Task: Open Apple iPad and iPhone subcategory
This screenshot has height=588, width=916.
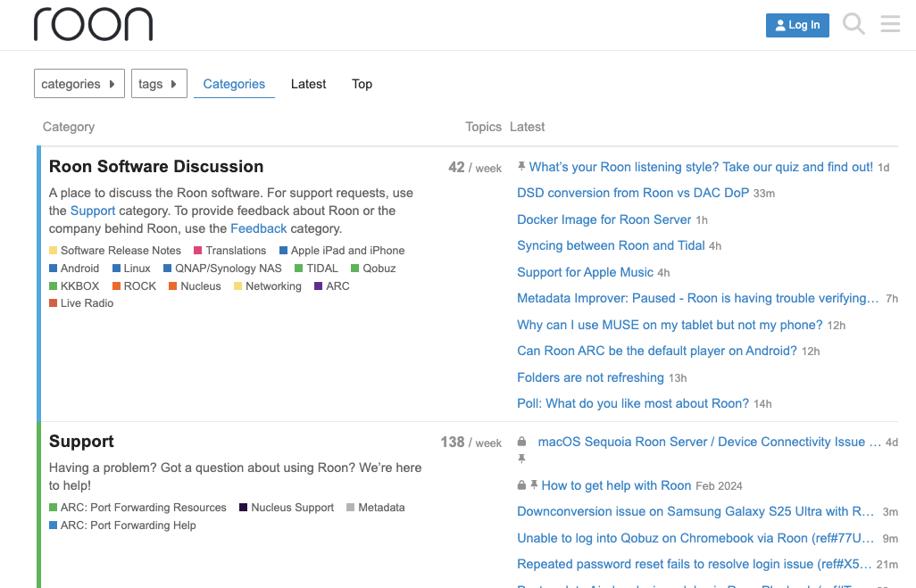Action: coord(342,251)
